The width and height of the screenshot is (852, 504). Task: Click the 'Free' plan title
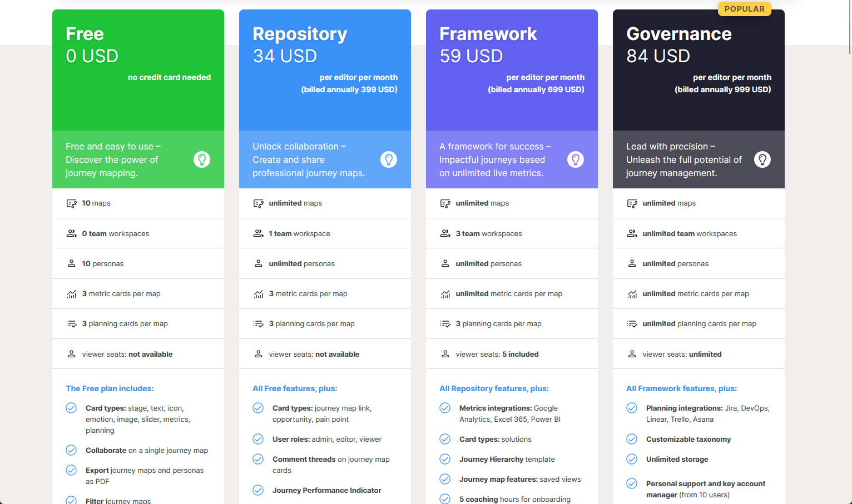point(85,34)
